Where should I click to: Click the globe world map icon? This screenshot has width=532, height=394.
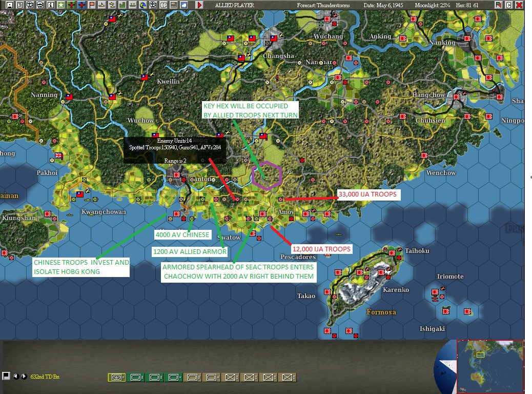143,5
